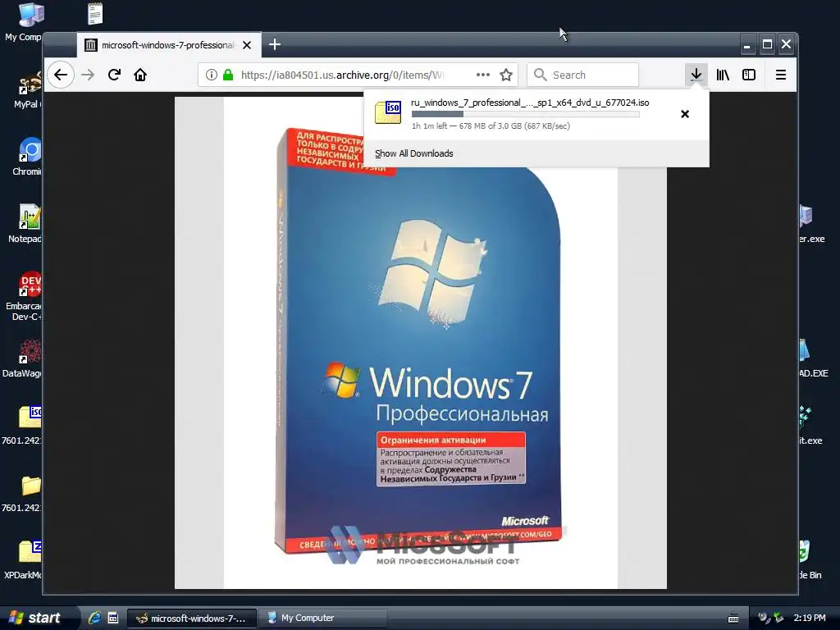The width and height of the screenshot is (840, 630).
Task: Click the Windows 7 box image
Action: [x=420, y=343]
